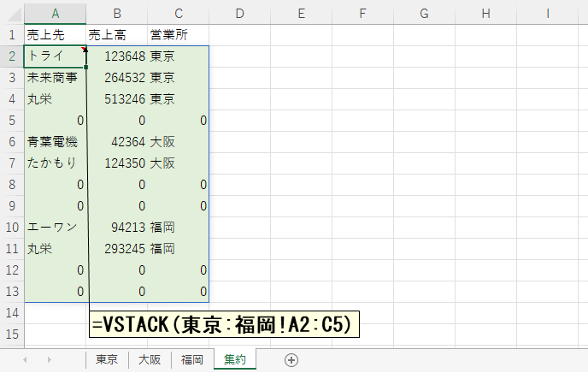
Task: Select column A header
Action: click(55, 14)
